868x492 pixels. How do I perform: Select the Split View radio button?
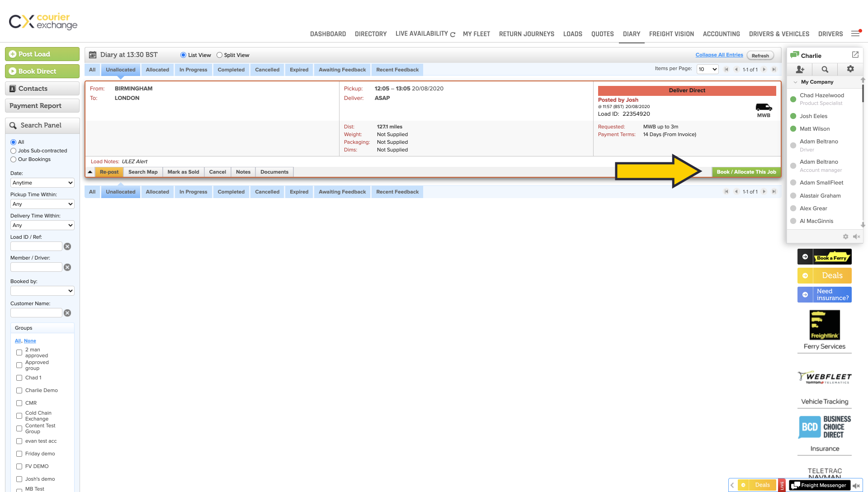[219, 55]
